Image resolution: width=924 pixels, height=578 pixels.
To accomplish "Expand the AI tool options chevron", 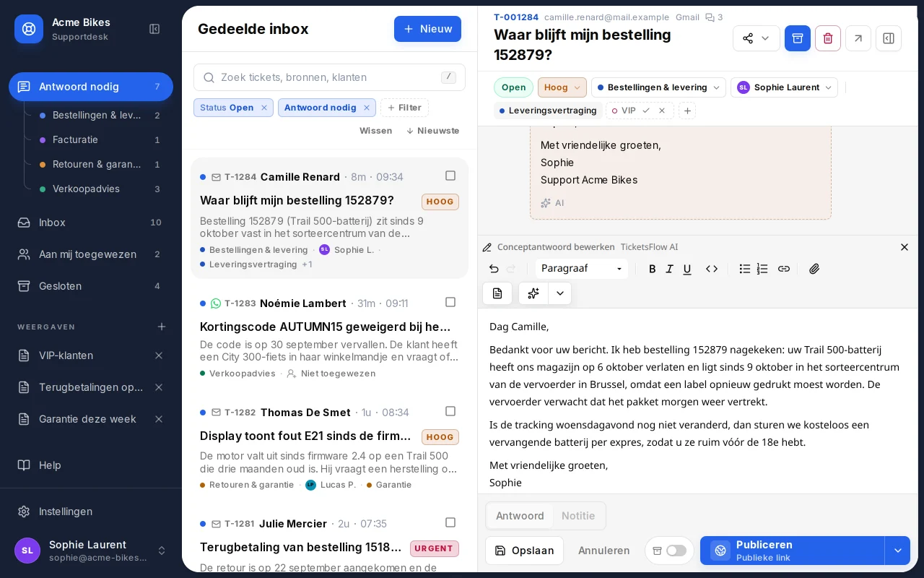I will (559, 293).
